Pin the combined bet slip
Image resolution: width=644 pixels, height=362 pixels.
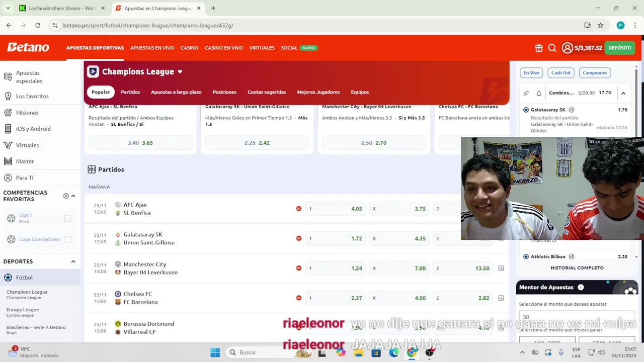(526, 93)
